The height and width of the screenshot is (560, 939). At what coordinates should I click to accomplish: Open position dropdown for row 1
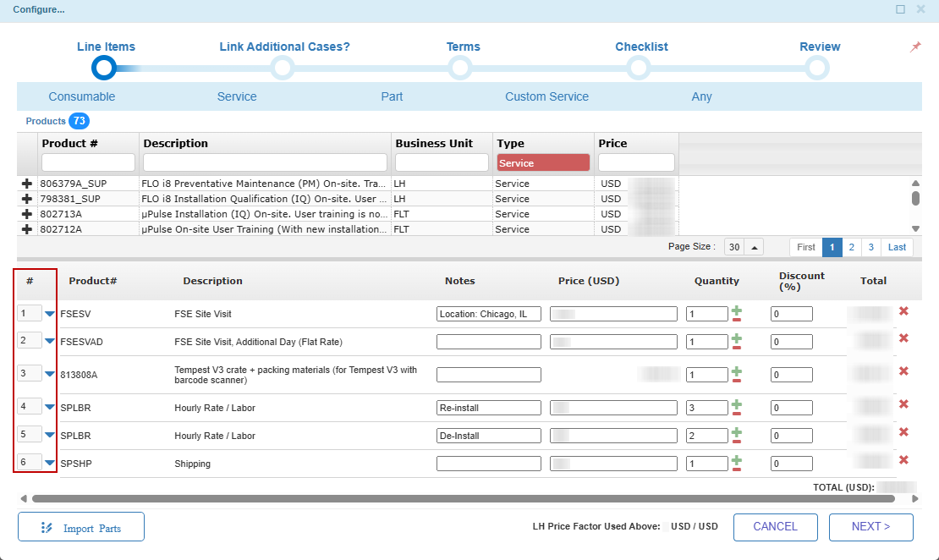tap(50, 314)
